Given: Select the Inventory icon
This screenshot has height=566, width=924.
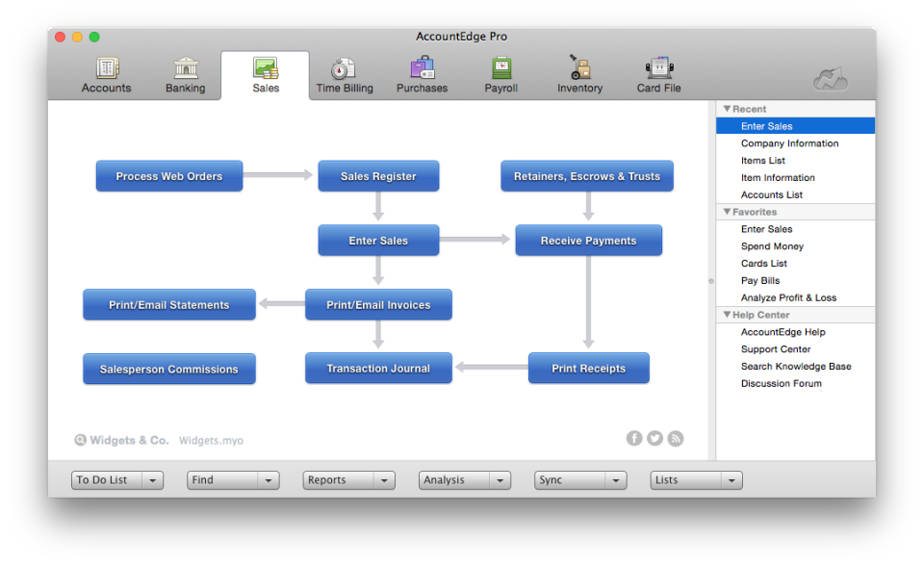Looking at the screenshot, I should pos(578,72).
